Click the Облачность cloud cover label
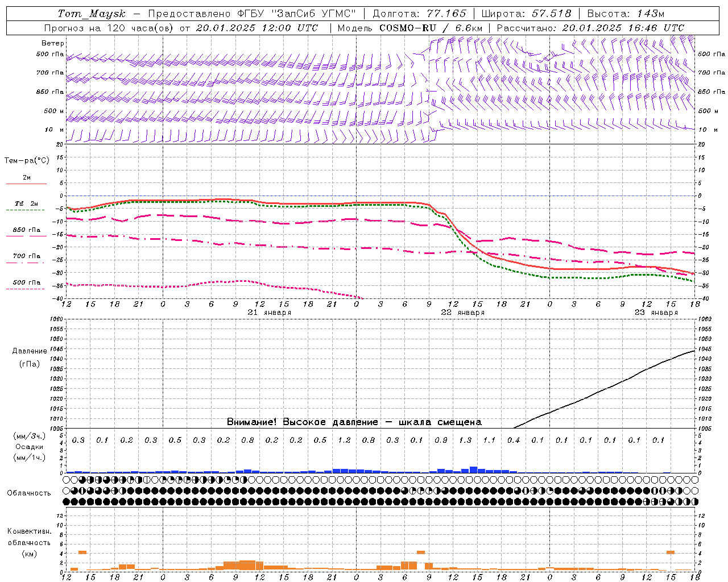The height and width of the screenshot is (582, 728). coord(29,493)
